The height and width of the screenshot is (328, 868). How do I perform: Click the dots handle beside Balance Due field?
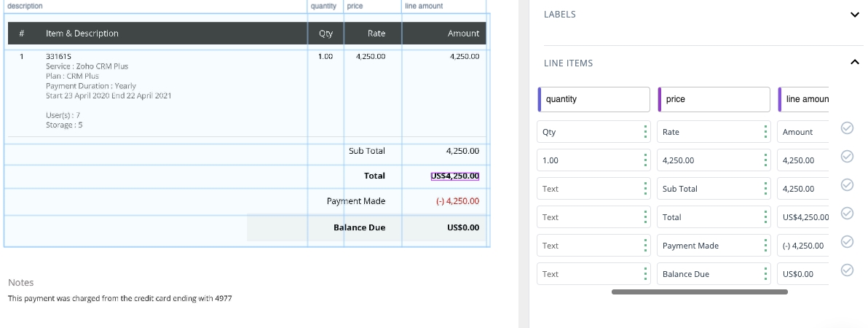765,274
